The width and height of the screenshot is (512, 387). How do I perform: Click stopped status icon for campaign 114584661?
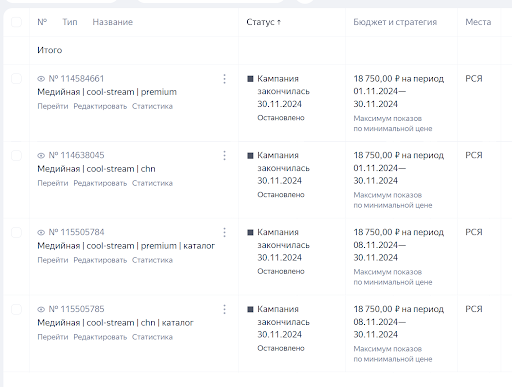[250, 79]
